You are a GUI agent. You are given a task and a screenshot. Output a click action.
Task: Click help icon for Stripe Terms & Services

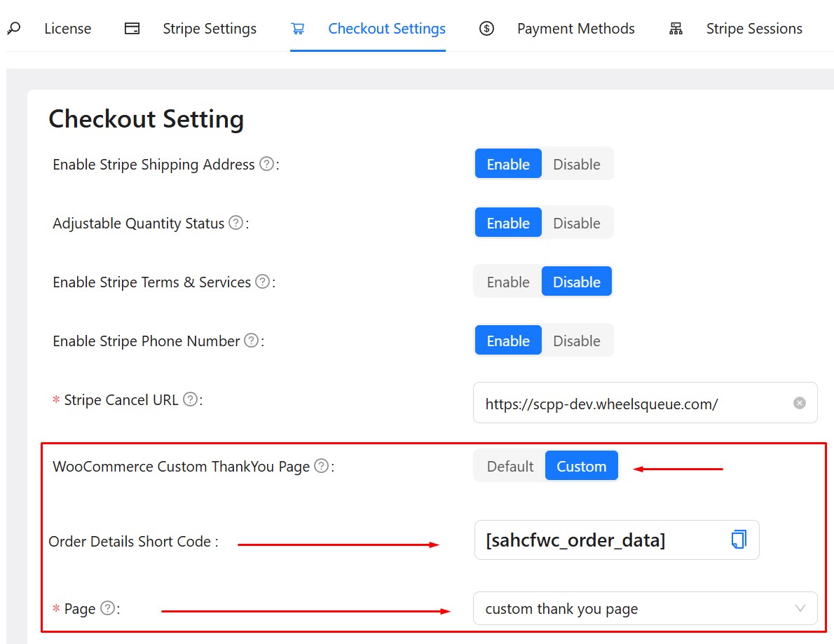[262, 282]
